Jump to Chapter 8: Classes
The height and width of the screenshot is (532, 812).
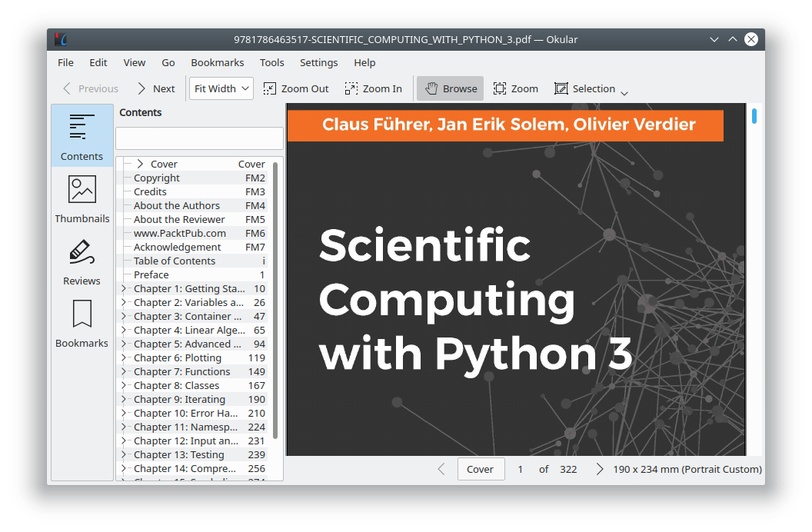pos(176,385)
